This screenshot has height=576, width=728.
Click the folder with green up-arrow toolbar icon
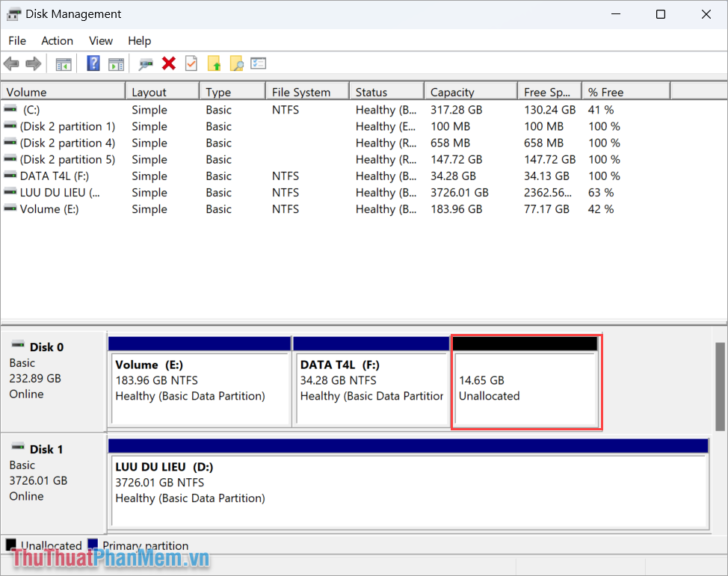click(214, 64)
